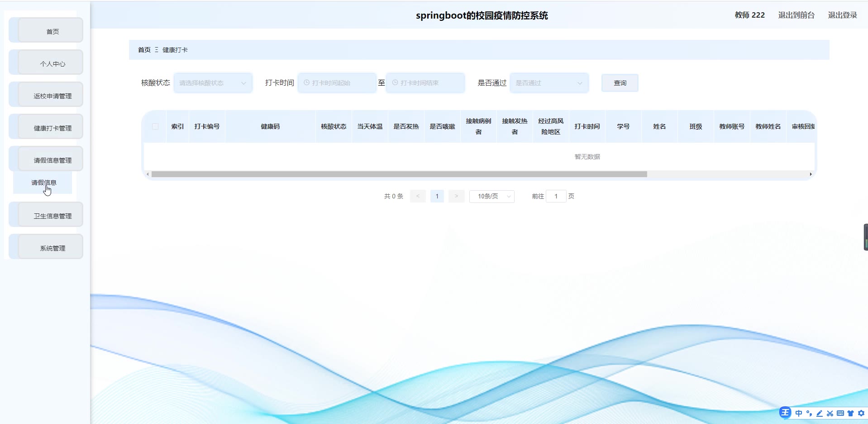Click 学号 column header
The height and width of the screenshot is (424, 868).
623,126
